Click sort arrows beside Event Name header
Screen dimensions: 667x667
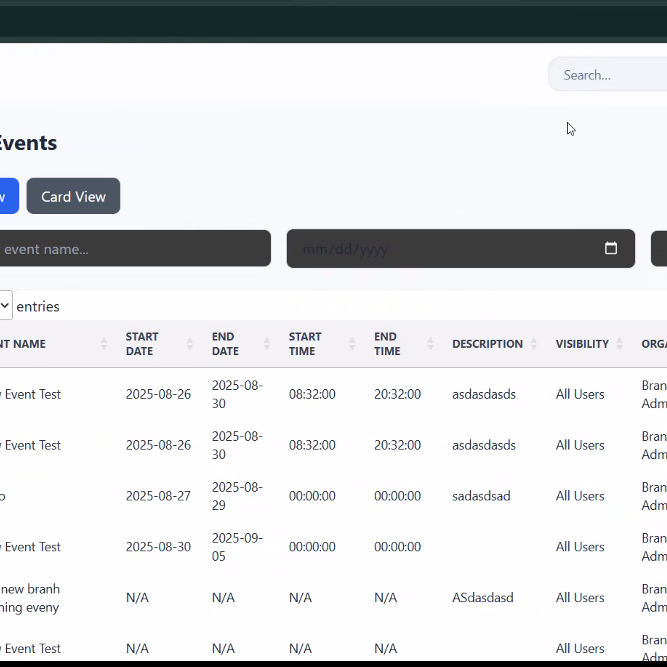[104, 344]
